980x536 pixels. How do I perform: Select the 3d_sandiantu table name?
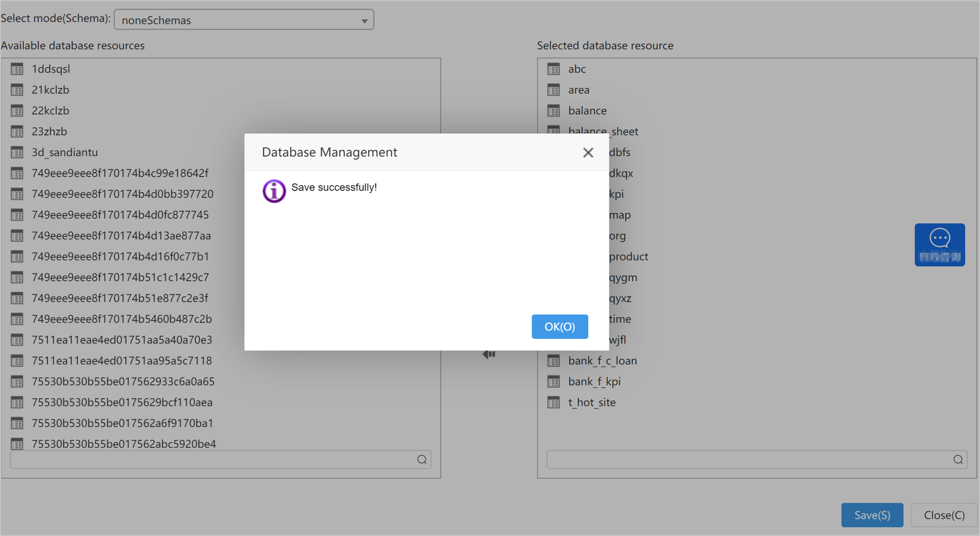click(64, 152)
